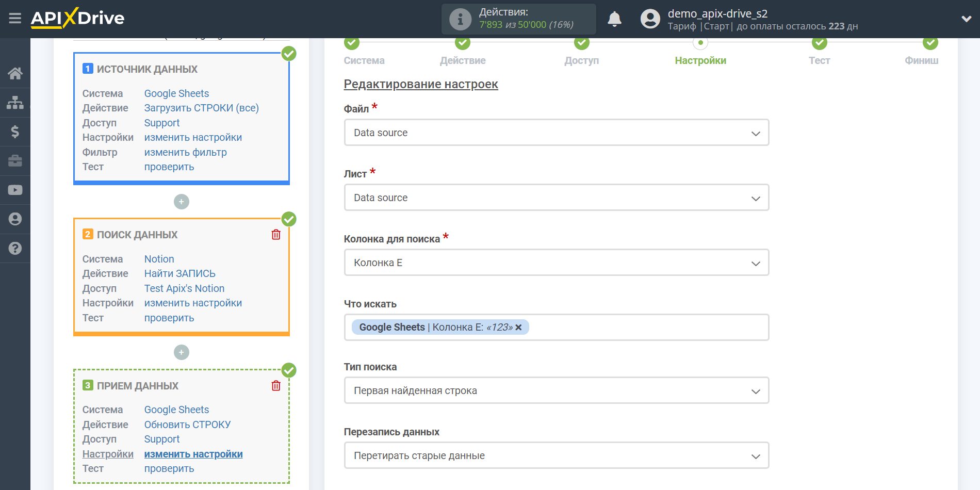Image resolution: width=980 pixels, height=490 pixels.
Task: Open the notifications bell
Action: [x=614, y=19]
